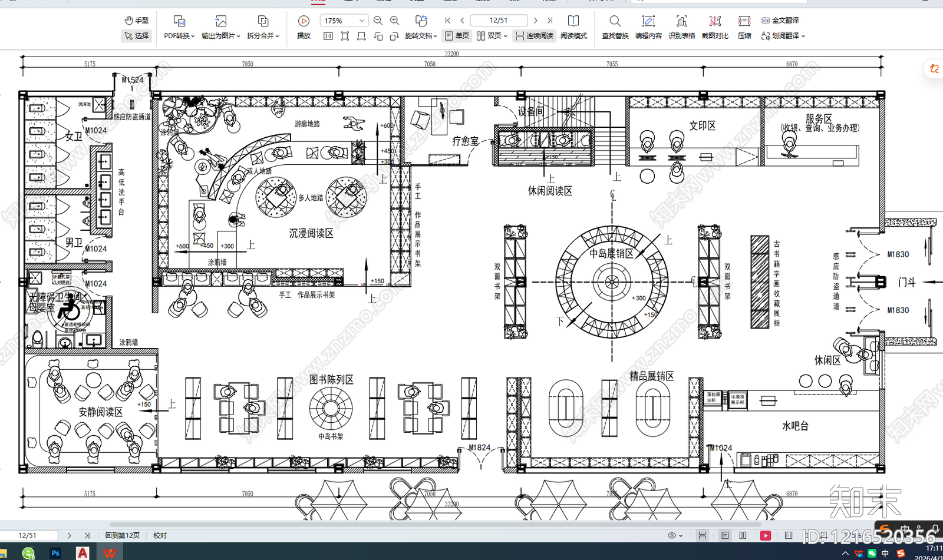Toggle 单页 single page view
The image size is (943, 560).
(x=457, y=36)
